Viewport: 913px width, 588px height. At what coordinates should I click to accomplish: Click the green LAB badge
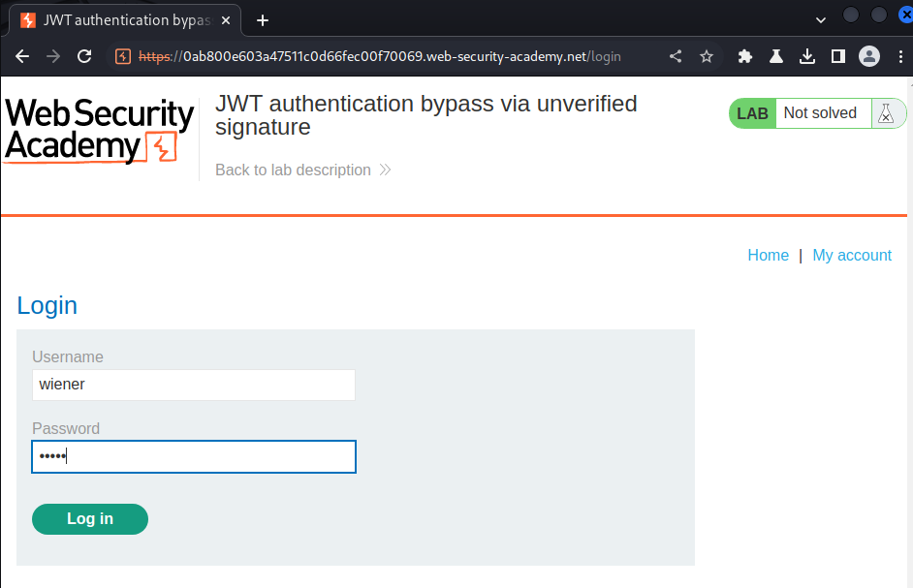click(x=752, y=113)
